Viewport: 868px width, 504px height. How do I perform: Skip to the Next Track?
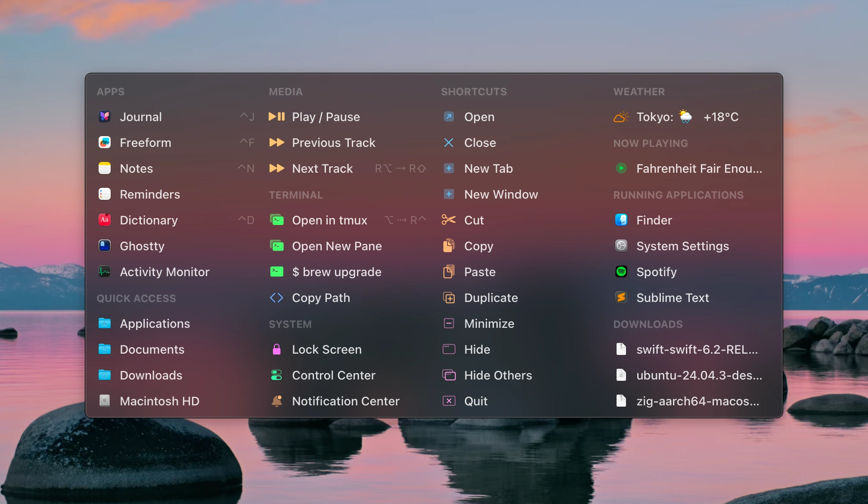(x=322, y=168)
